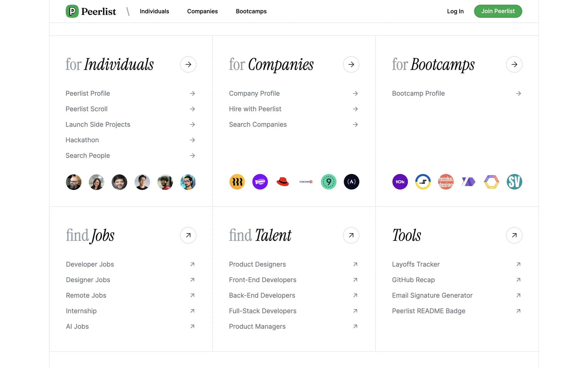Open the Peerlist Scroll link
588x368 pixels.
pos(87,109)
